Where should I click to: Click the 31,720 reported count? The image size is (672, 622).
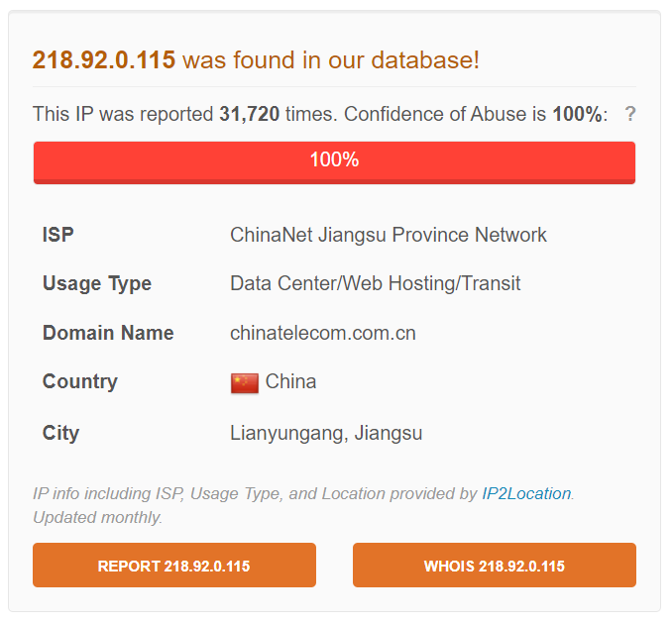tap(249, 114)
